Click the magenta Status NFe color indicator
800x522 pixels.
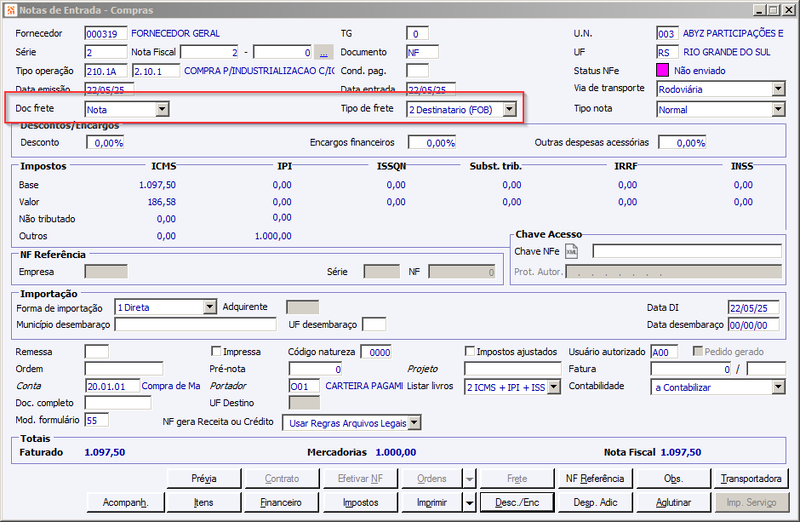coord(662,70)
